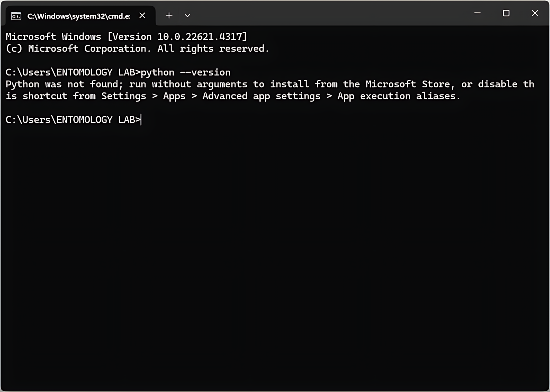Click the empty black terminal area

[x=275, y=250]
